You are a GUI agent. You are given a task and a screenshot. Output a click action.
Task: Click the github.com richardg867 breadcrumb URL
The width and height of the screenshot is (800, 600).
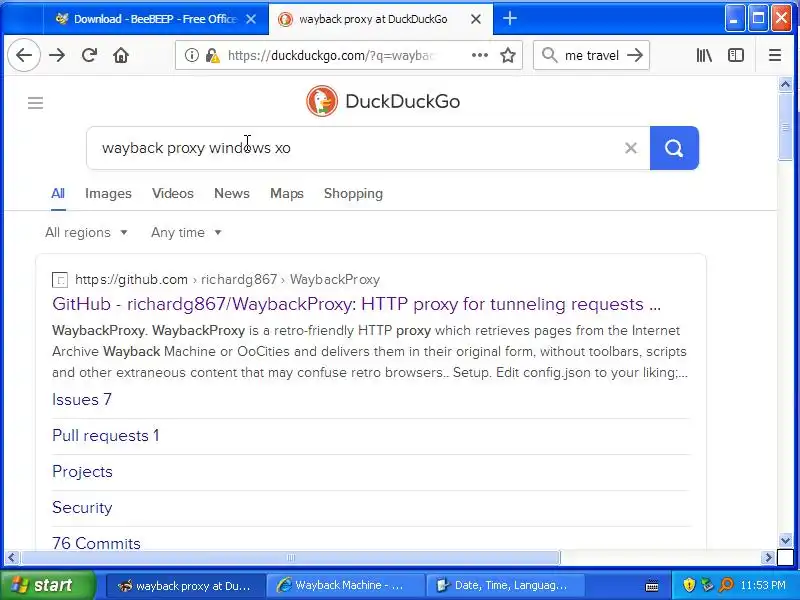click(x=227, y=280)
